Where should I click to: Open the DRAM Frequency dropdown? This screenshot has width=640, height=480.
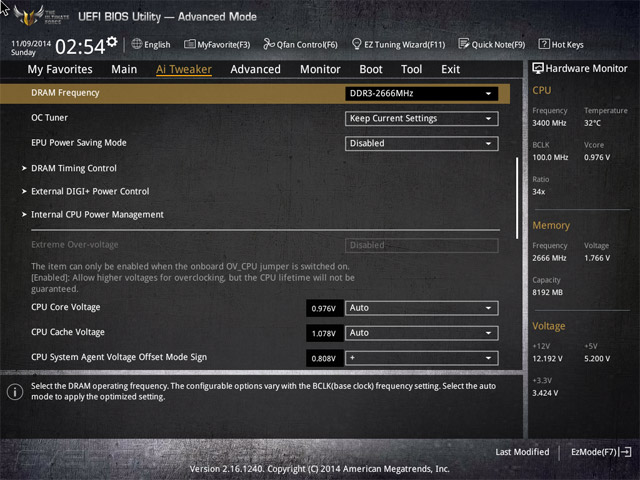click(422, 93)
